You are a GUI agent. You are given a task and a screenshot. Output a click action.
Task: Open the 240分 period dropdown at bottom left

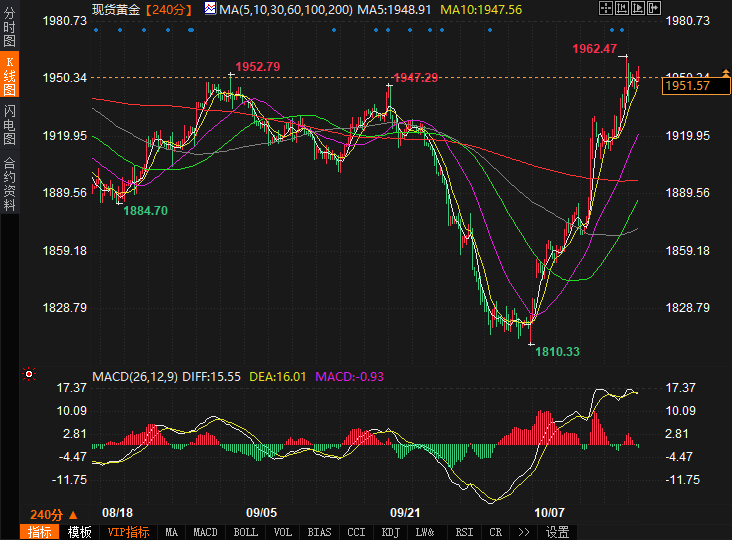(54, 514)
